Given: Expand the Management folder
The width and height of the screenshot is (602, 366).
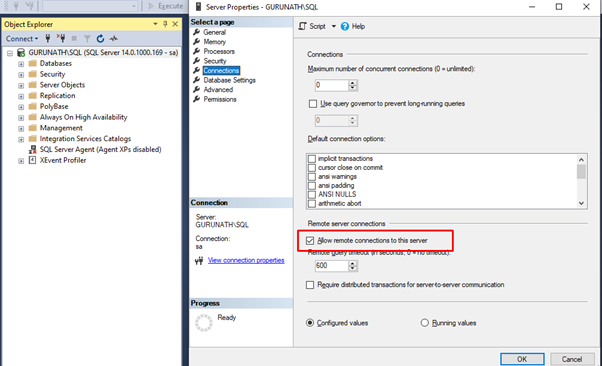Looking at the screenshot, I should [21, 128].
